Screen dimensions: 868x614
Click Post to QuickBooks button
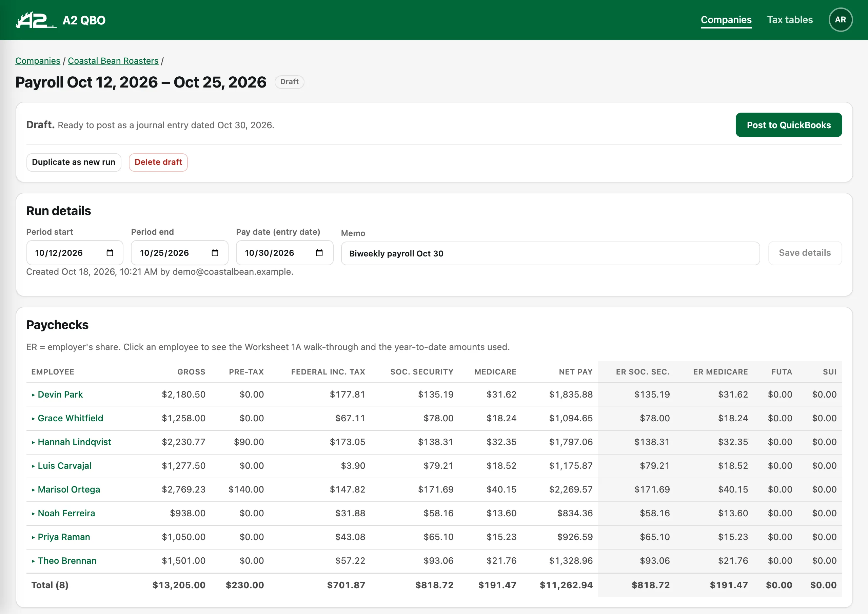pyautogui.click(x=789, y=125)
